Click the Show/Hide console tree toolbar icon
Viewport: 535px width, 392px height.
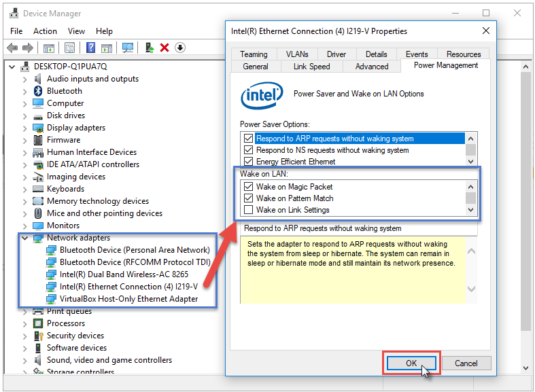pyautogui.click(x=49, y=48)
